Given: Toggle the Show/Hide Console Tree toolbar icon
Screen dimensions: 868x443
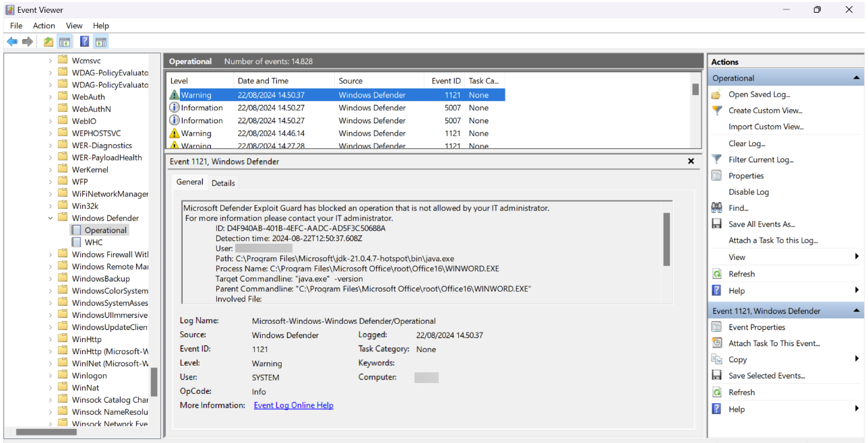Looking at the screenshot, I should 65,42.
